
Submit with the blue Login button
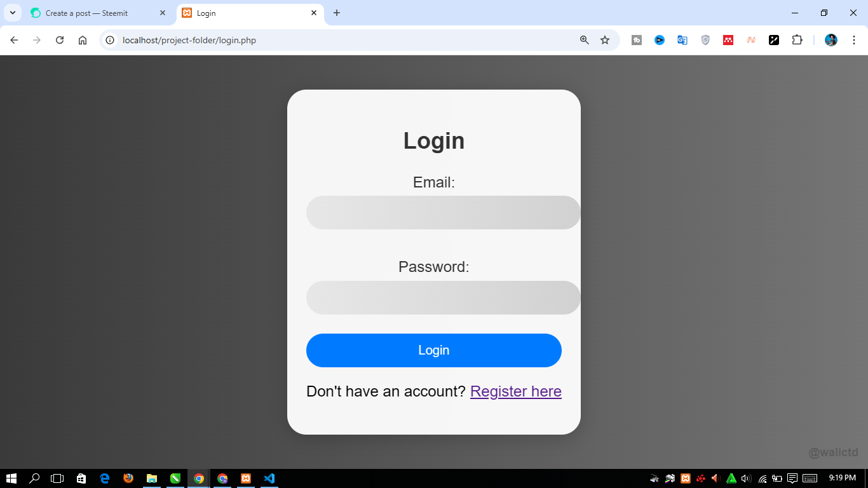pyautogui.click(x=434, y=350)
